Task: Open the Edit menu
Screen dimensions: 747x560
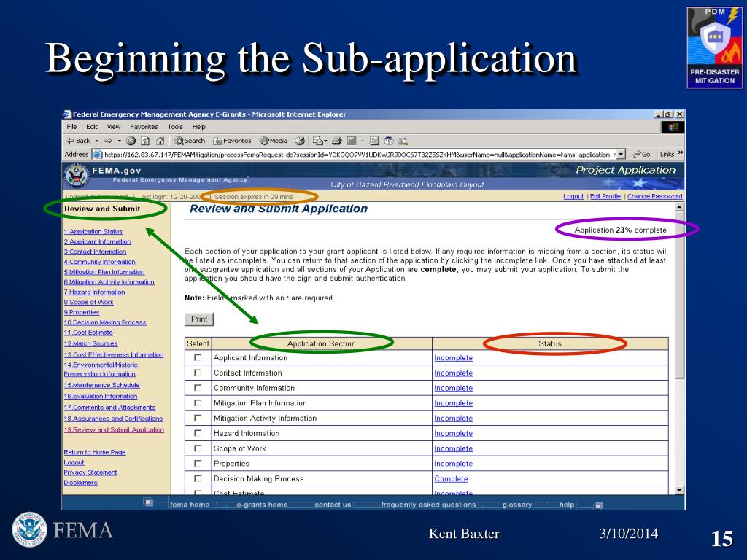Action: coord(91,127)
